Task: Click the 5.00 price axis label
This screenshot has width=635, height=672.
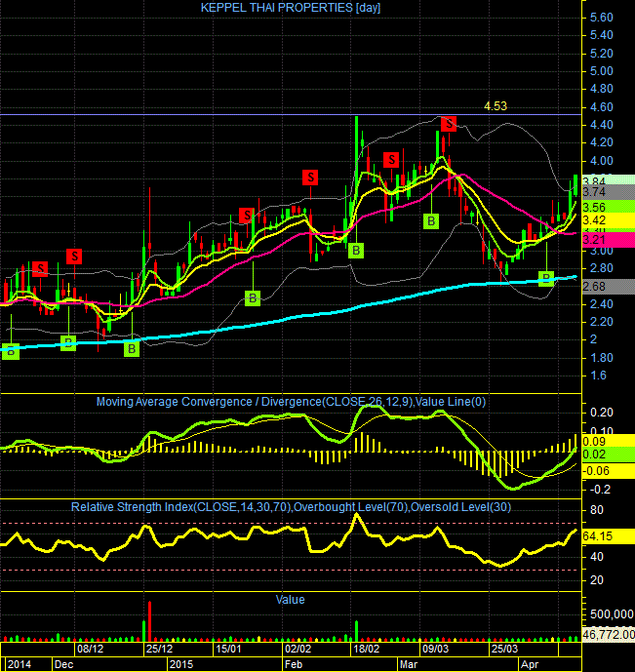Action: point(602,71)
